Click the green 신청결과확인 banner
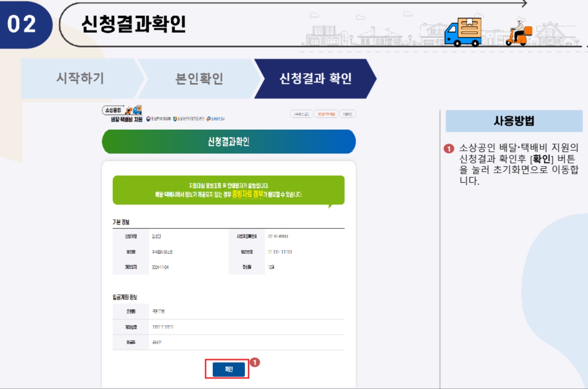The image size is (588, 389). pyautogui.click(x=229, y=142)
